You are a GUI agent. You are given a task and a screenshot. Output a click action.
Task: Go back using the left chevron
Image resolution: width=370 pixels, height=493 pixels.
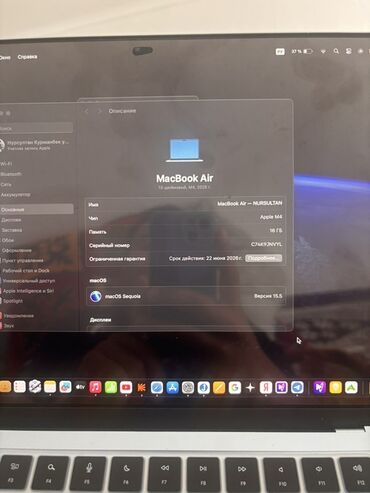click(87, 111)
